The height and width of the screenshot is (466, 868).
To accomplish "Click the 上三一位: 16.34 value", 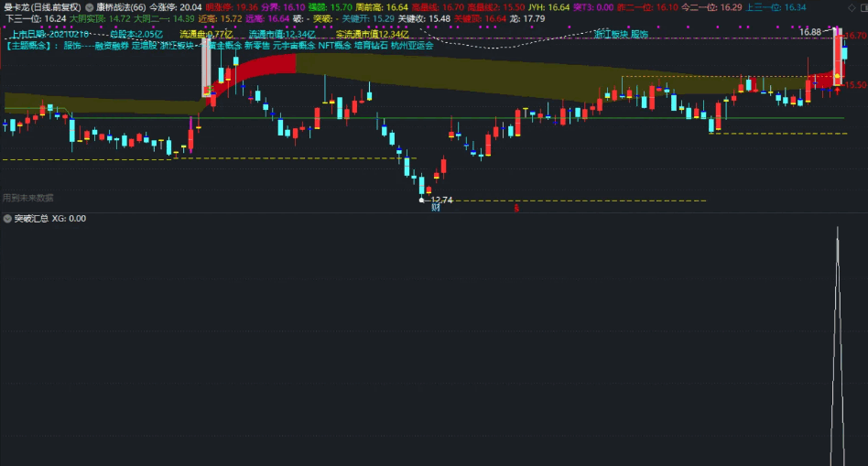I will point(776,7).
